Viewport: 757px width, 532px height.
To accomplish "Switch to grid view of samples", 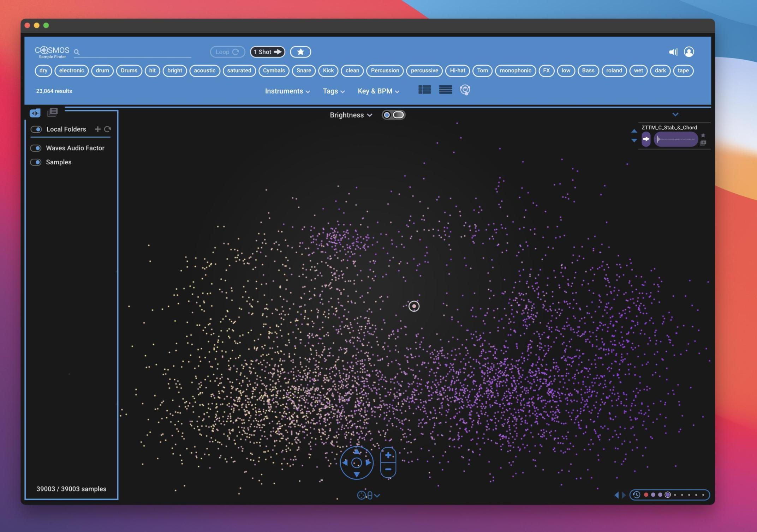I will click(x=424, y=90).
